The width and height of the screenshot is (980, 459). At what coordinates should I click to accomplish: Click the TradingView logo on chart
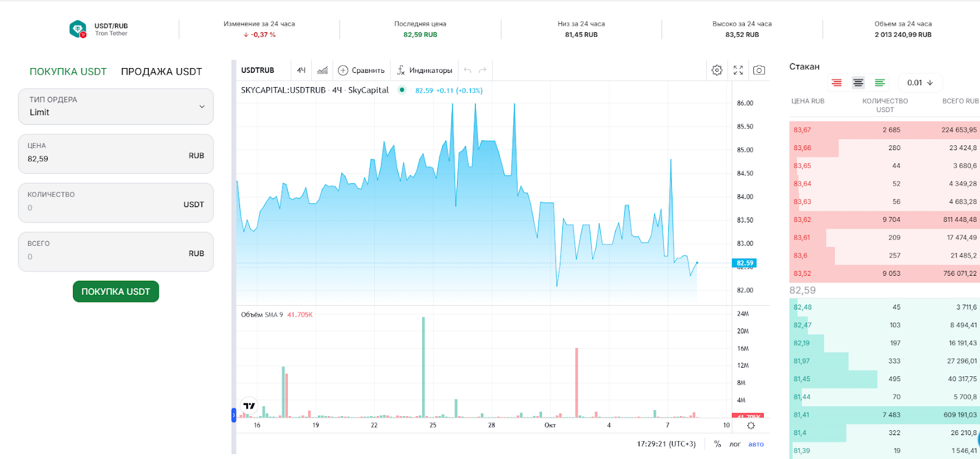tap(249, 406)
